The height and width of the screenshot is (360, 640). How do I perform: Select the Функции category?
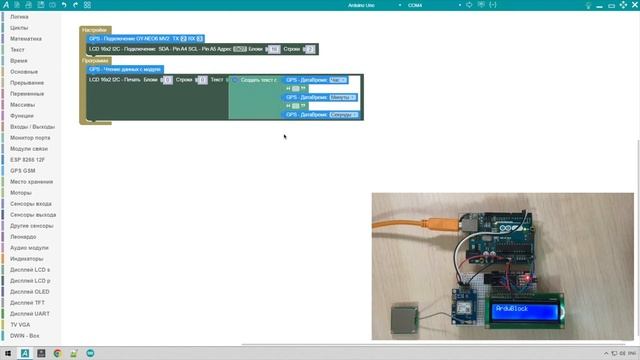tap(22, 116)
